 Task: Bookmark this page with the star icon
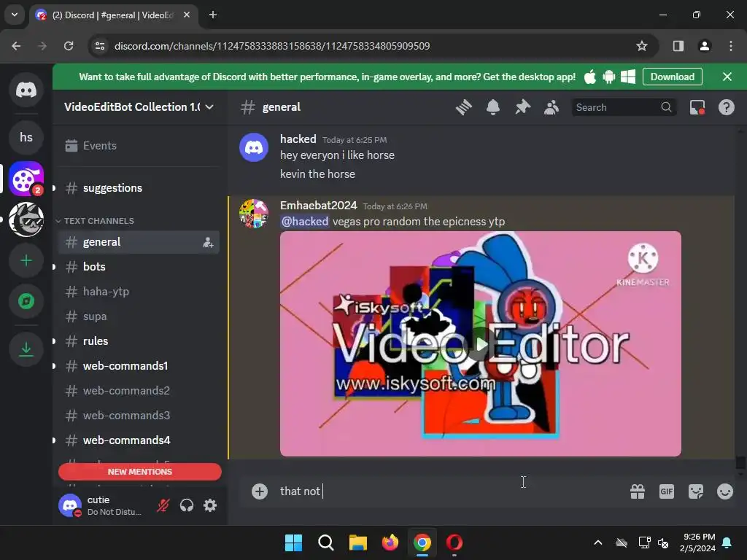pos(642,46)
